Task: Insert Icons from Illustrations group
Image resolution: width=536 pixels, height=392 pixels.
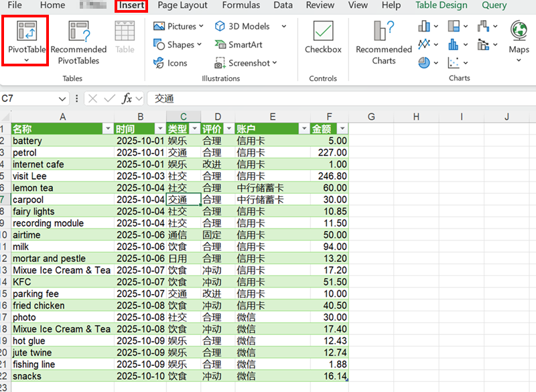Action: coord(170,63)
